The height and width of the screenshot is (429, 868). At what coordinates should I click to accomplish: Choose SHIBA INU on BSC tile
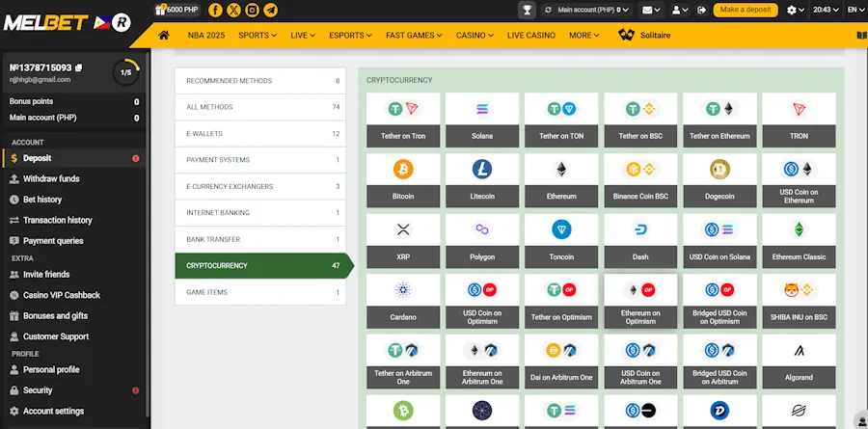799,301
